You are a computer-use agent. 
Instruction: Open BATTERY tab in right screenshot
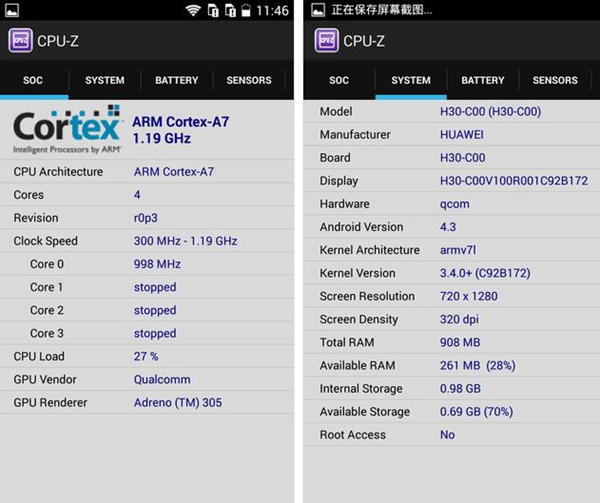pyautogui.click(x=483, y=80)
